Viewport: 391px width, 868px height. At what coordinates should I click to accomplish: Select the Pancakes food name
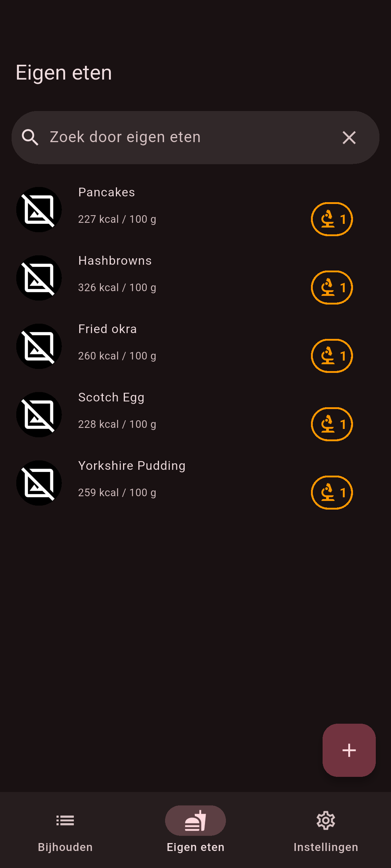pos(106,192)
